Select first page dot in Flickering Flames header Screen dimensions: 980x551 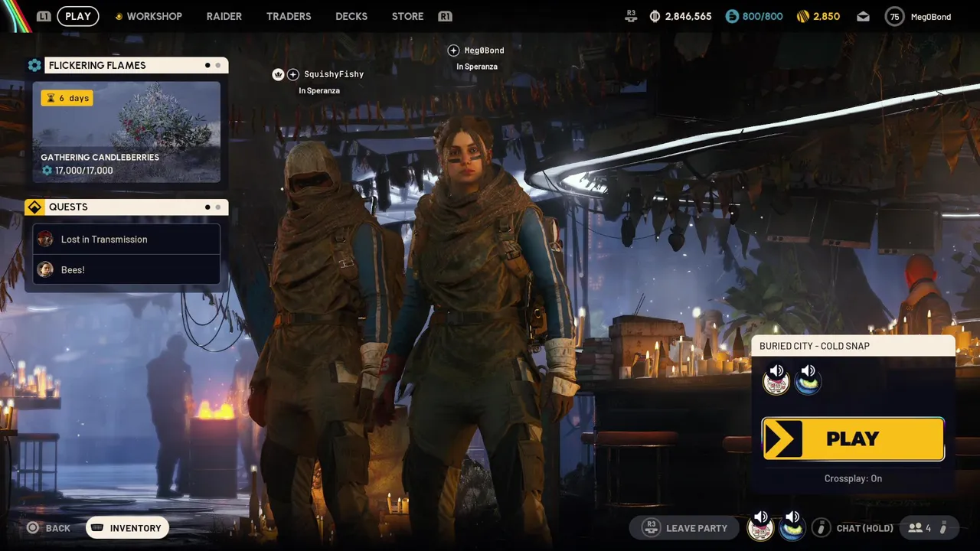click(207, 65)
